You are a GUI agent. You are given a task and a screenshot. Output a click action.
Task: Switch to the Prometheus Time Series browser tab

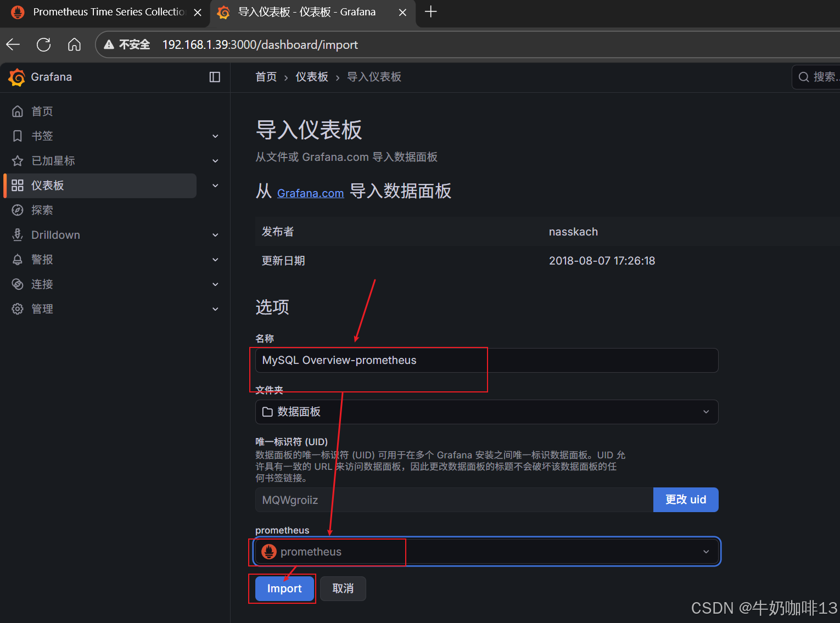point(104,12)
